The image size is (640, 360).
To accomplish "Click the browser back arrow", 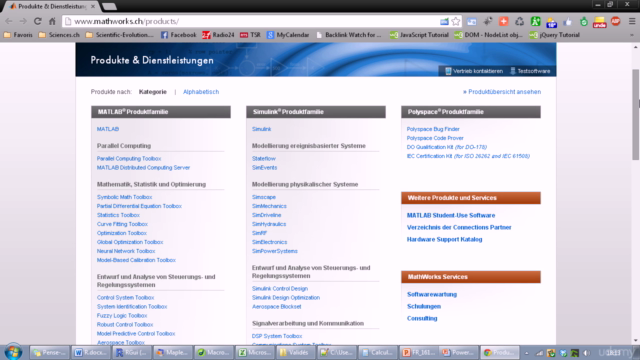I will coord(9,21).
